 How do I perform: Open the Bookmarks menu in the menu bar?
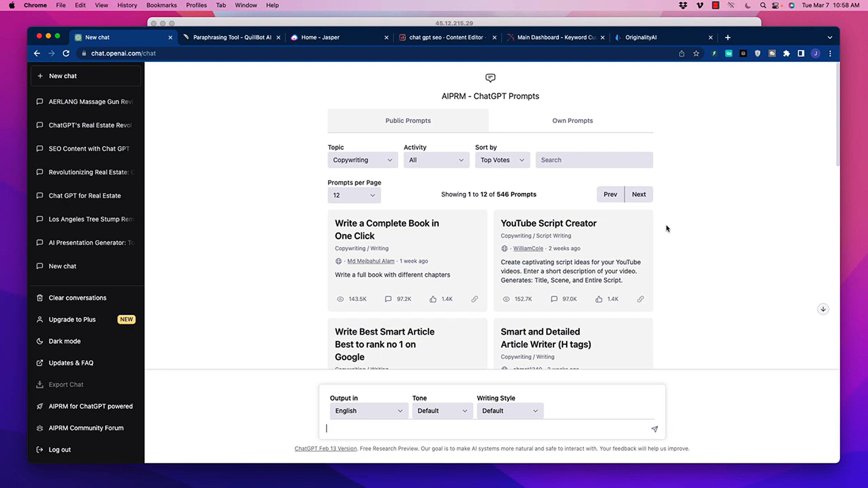click(x=161, y=5)
